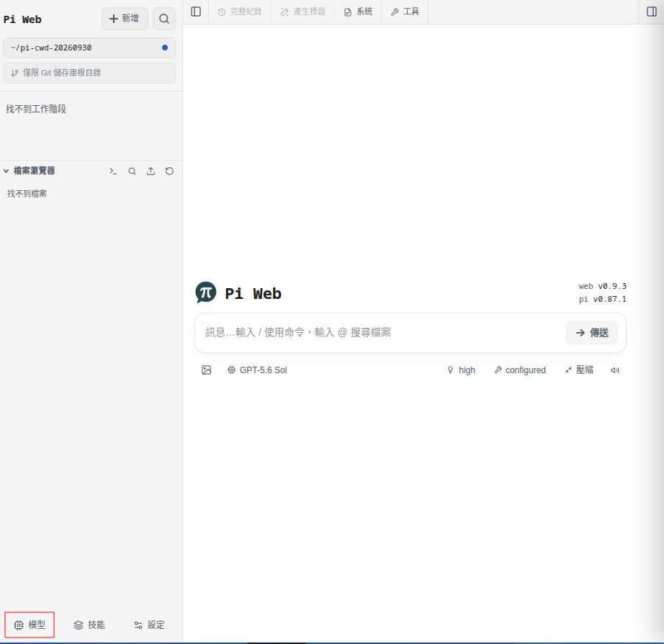Change the high thinking level
The height and width of the screenshot is (644, 664).
pos(461,370)
